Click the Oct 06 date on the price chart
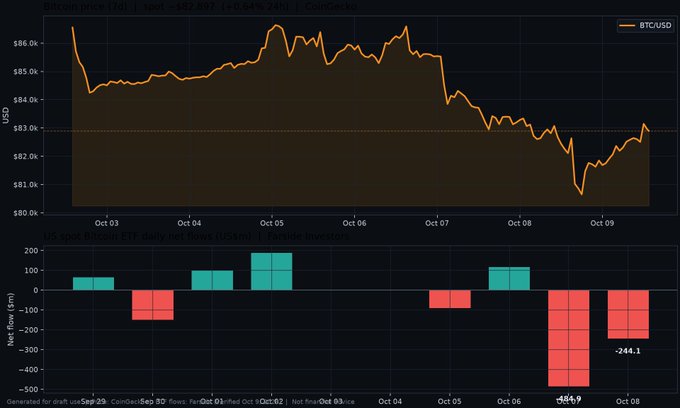Viewport: 680px width, 408px height. (x=354, y=223)
